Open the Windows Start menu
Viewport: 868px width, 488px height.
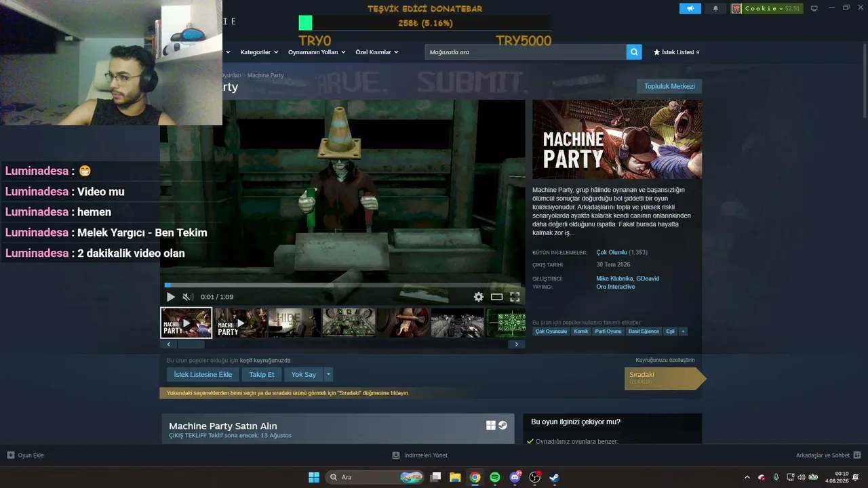click(314, 477)
